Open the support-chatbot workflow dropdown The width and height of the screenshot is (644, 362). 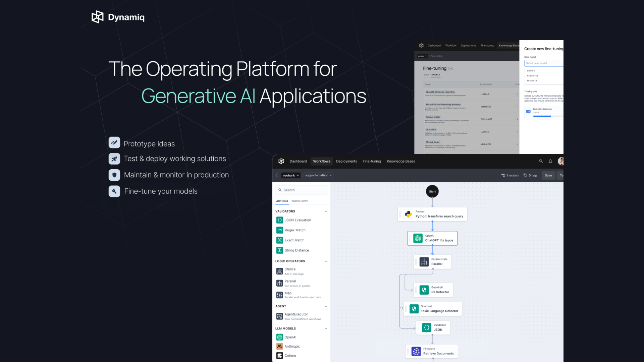318,175
